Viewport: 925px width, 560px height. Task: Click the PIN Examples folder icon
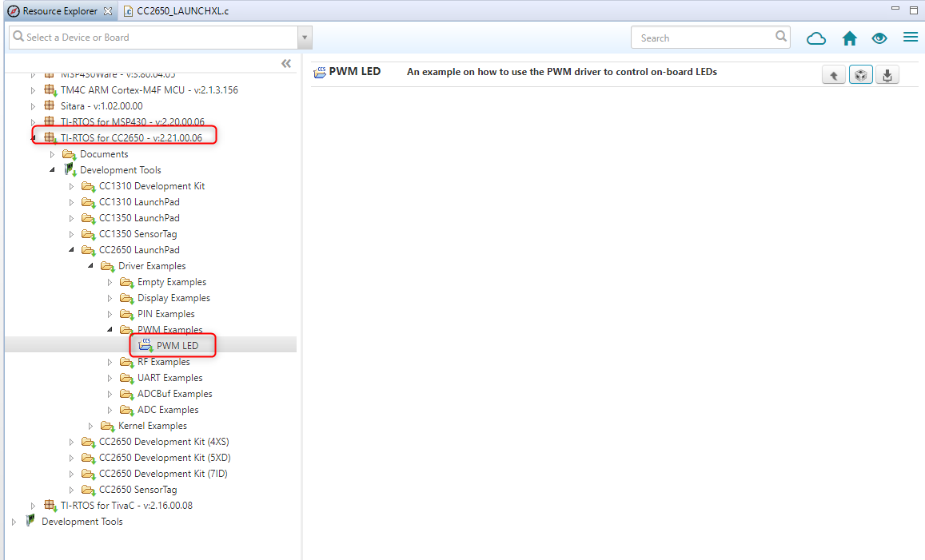(127, 314)
